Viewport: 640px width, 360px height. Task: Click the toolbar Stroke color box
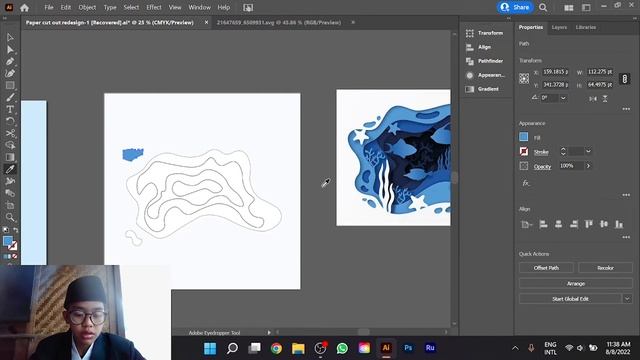[13, 246]
